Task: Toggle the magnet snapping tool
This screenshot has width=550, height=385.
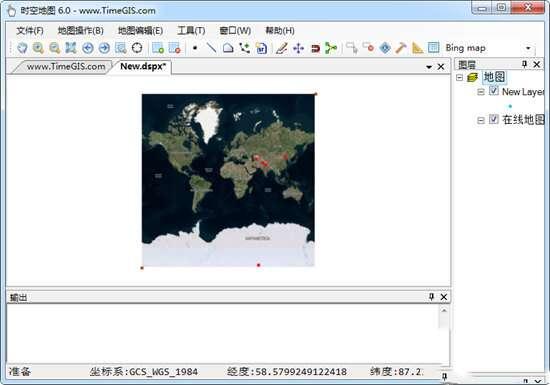Action: click(315, 48)
